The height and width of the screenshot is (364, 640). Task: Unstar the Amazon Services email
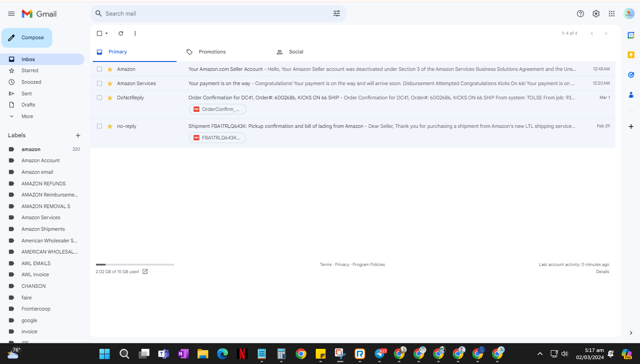[x=110, y=83]
